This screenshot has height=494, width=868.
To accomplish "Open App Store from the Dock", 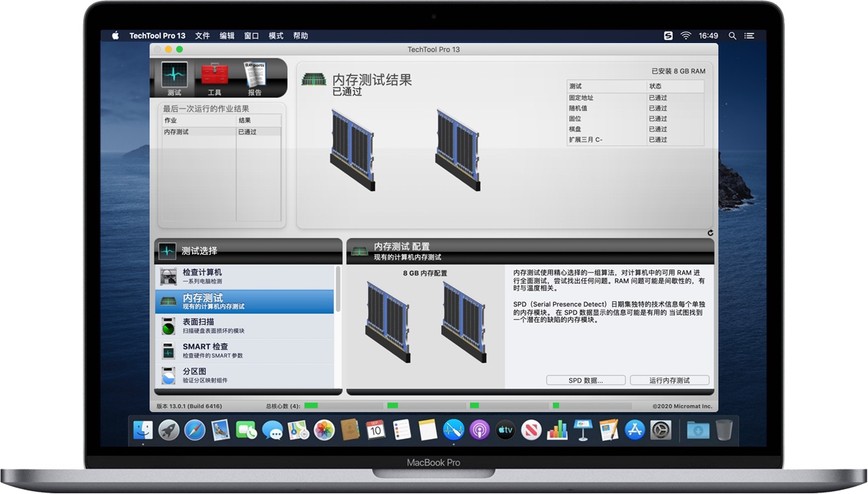I will coord(634,429).
